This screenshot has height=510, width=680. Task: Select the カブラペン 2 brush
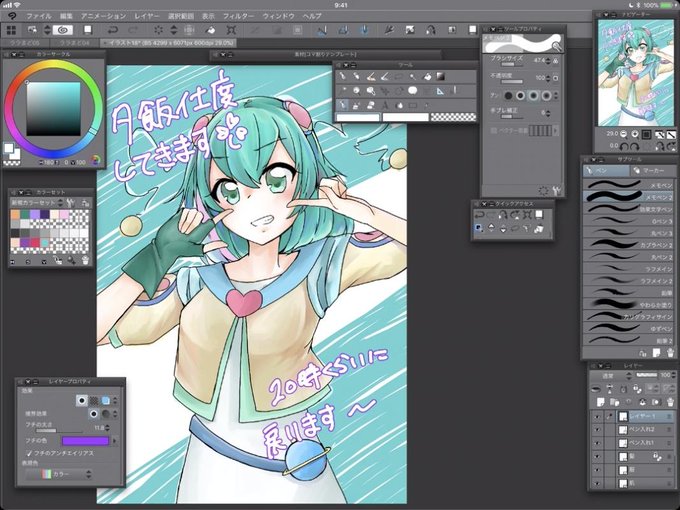[628, 245]
